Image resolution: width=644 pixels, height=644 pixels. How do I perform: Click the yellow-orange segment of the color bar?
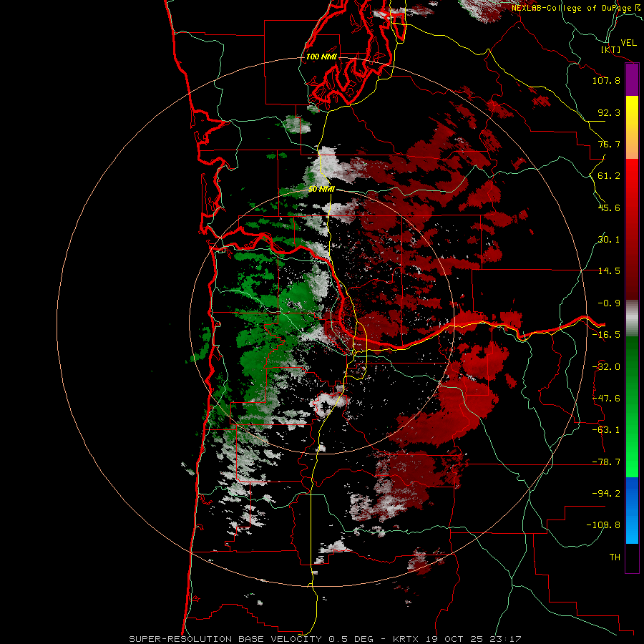click(x=632, y=127)
